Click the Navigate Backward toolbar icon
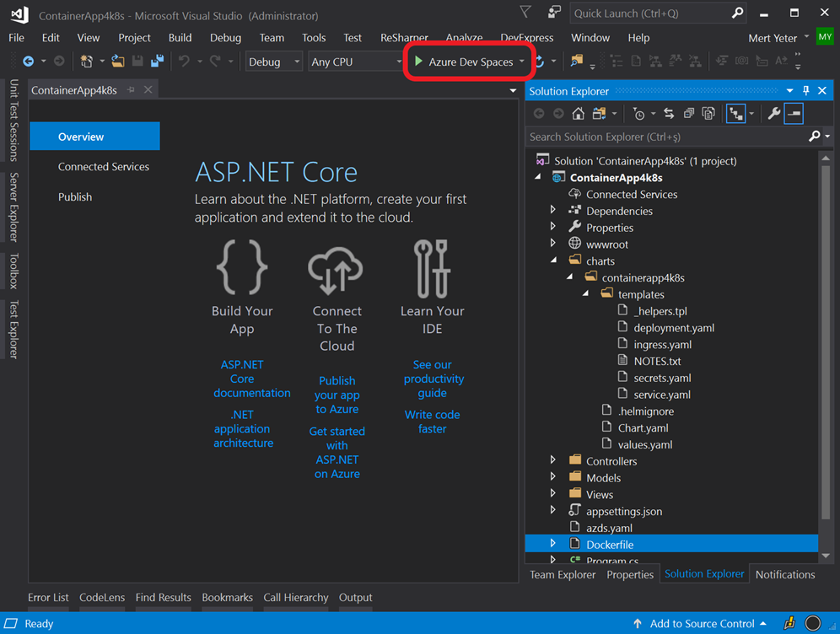Image resolution: width=840 pixels, height=634 pixels. tap(29, 62)
